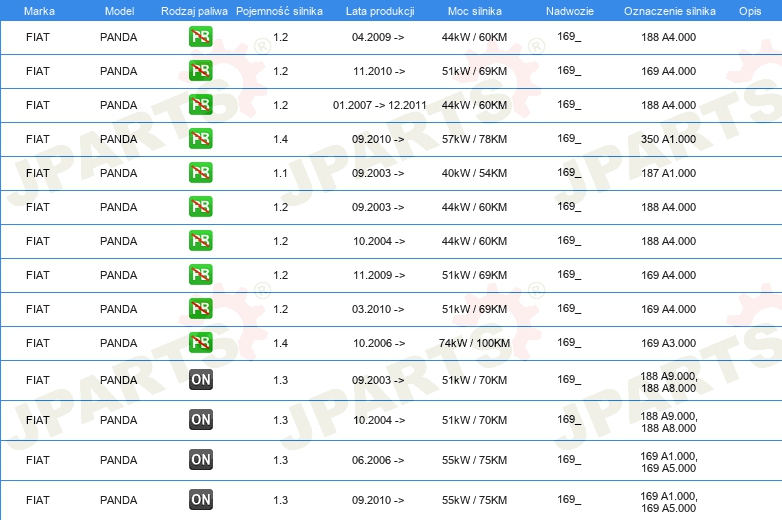Image resolution: width=782 pixels, height=520 pixels.
Task: Select the '11.2009 ->' production date cell
Action: [x=379, y=275]
